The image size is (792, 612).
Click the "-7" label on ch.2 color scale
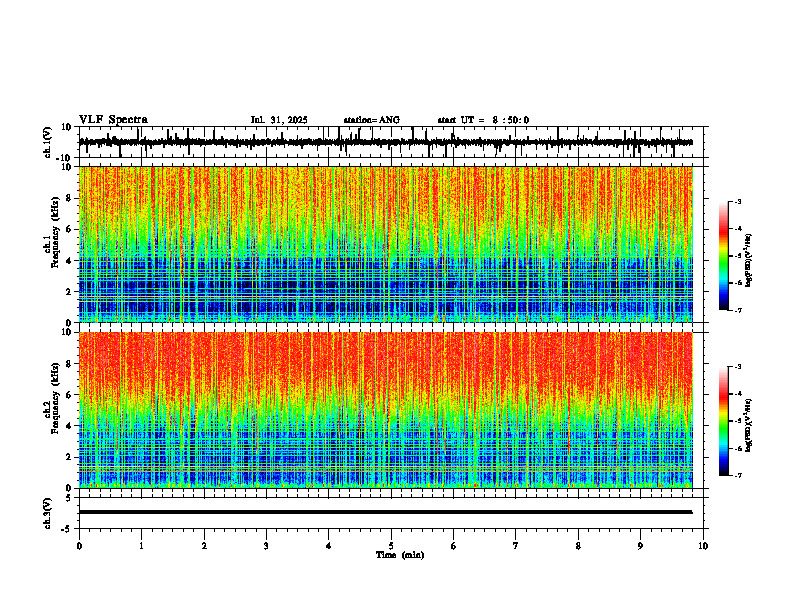coord(738,476)
